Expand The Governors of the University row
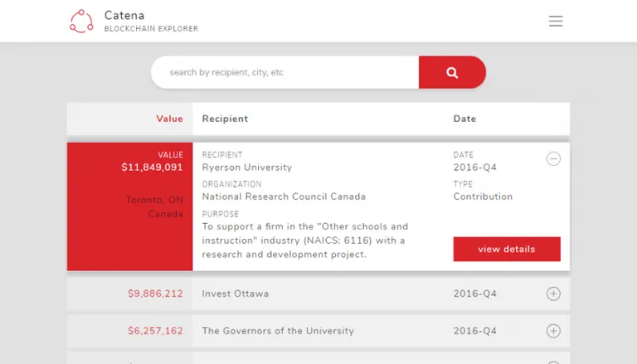The width and height of the screenshot is (637, 364). pyautogui.click(x=553, y=331)
